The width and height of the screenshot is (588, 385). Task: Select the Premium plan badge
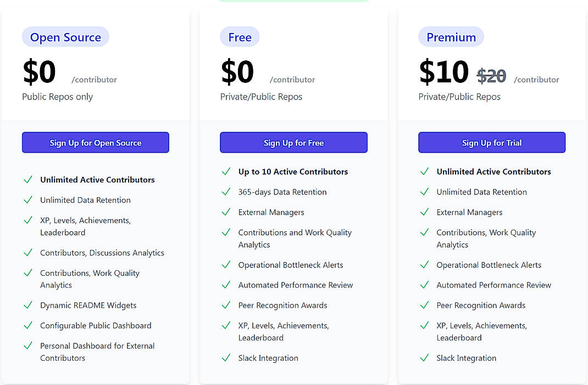point(451,37)
